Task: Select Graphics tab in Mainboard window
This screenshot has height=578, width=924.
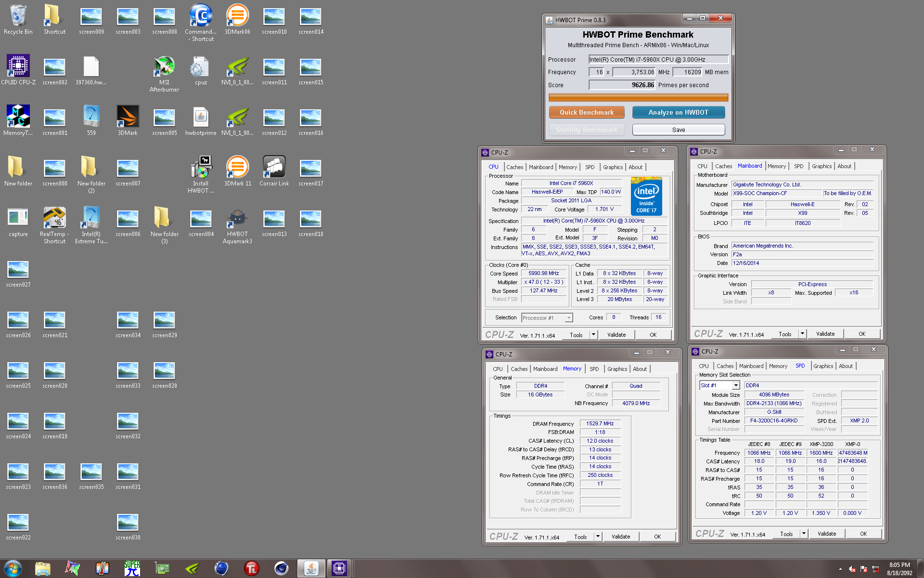Action: click(x=821, y=166)
